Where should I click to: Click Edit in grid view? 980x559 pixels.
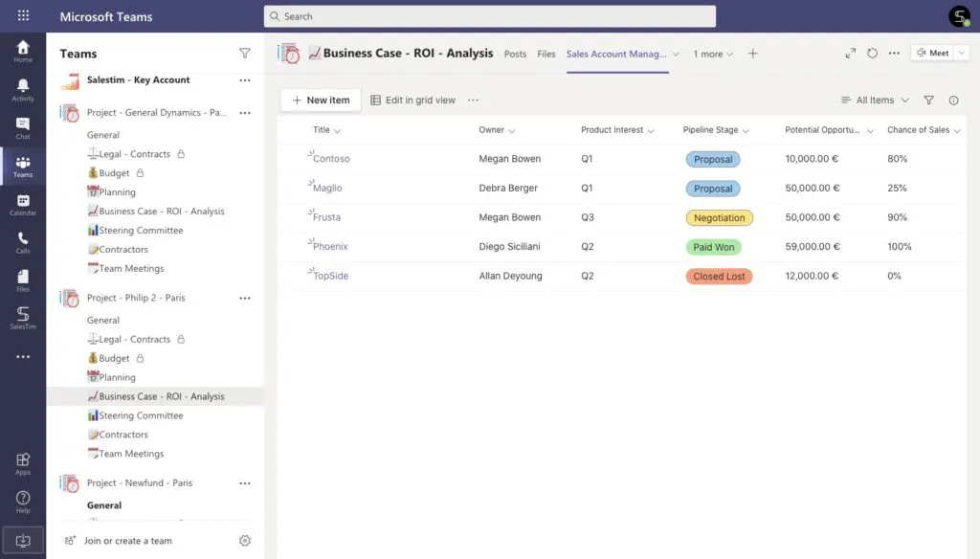pyautogui.click(x=413, y=101)
